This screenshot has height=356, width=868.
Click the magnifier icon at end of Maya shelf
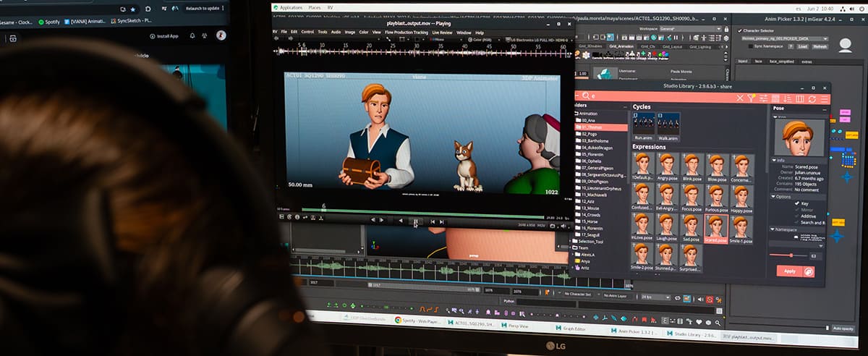tap(718, 323)
